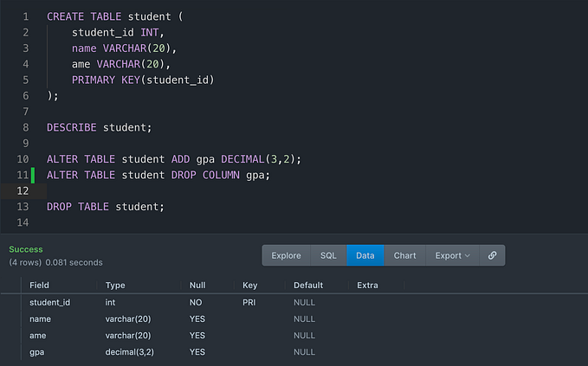Select the 'ame' field cell in results
The width and height of the screenshot is (588, 366).
click(38, 335)
